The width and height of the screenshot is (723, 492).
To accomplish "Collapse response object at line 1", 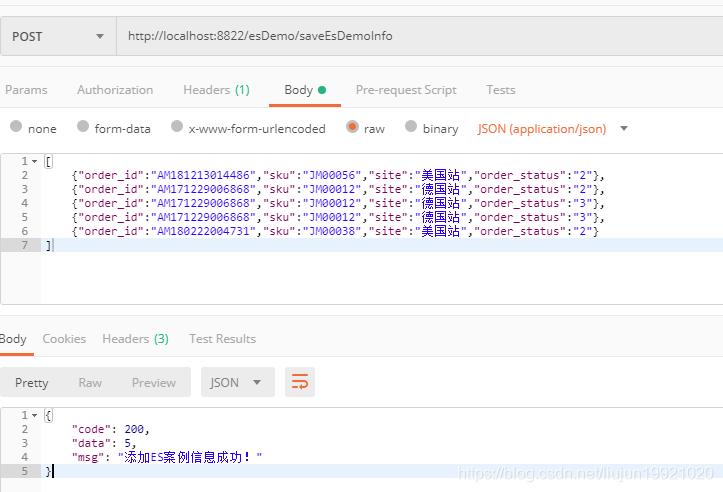I will 34,415.
